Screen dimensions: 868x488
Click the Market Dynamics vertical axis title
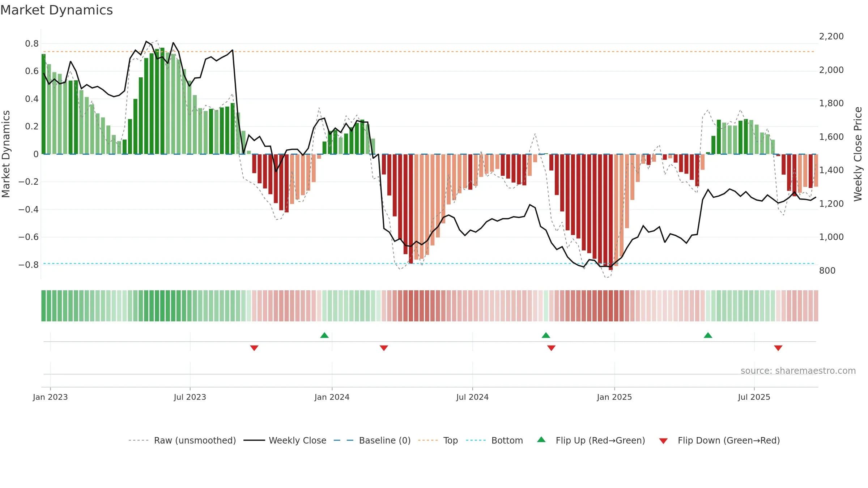point(6,154)
